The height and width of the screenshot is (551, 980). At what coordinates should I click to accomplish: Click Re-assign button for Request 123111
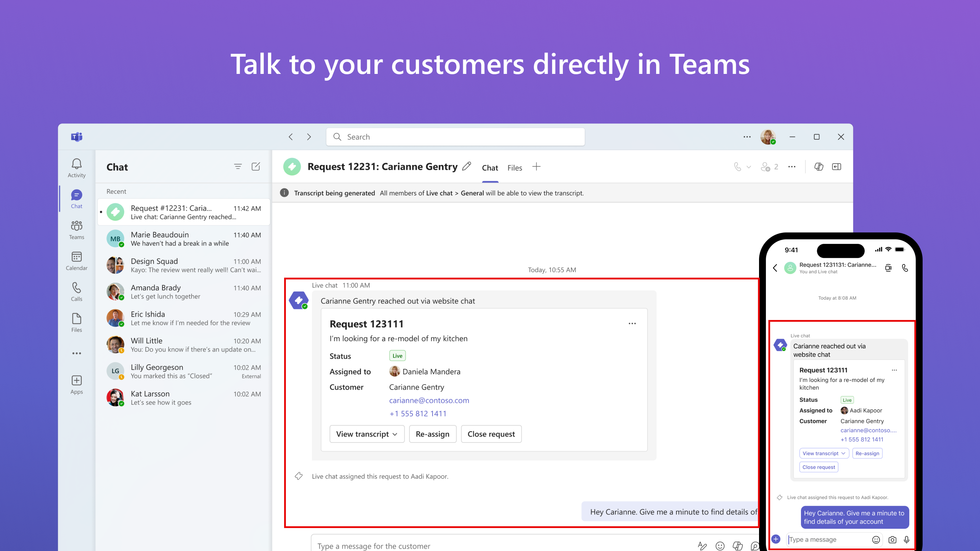[432, 433]
